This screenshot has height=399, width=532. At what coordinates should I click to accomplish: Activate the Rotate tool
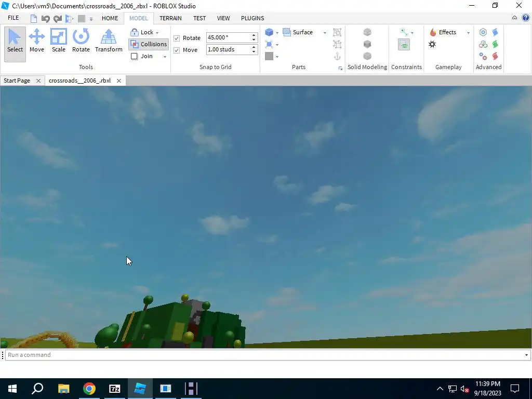point(81,41)
